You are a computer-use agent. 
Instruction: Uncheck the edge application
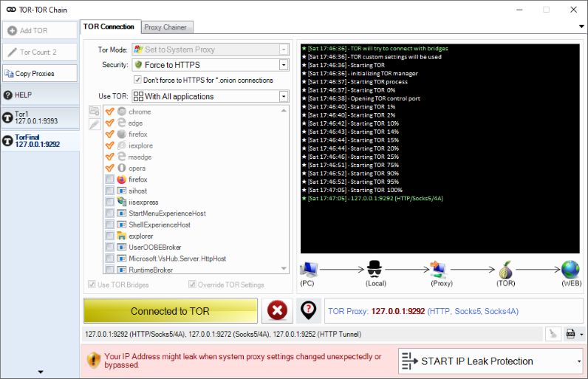click(110, 123)
